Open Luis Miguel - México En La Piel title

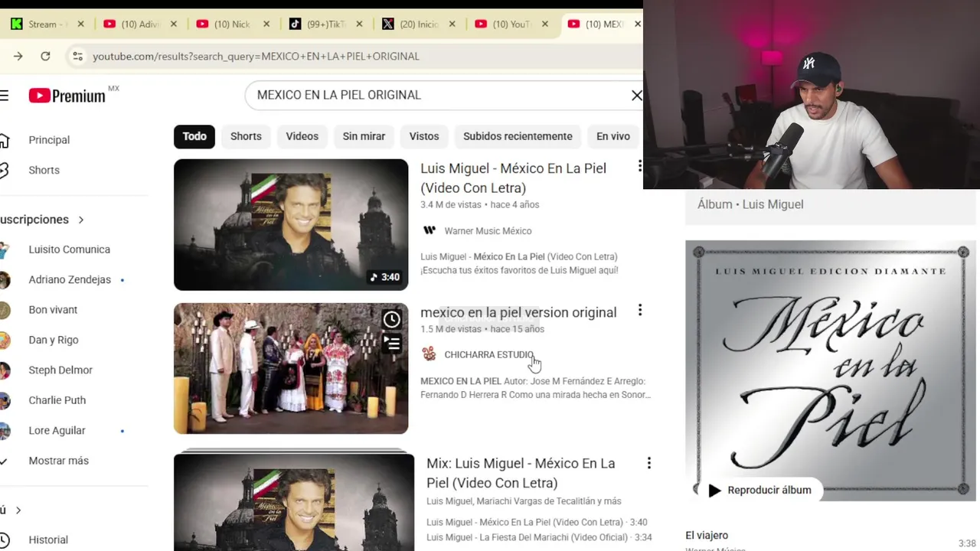click(x=513, y=178)
